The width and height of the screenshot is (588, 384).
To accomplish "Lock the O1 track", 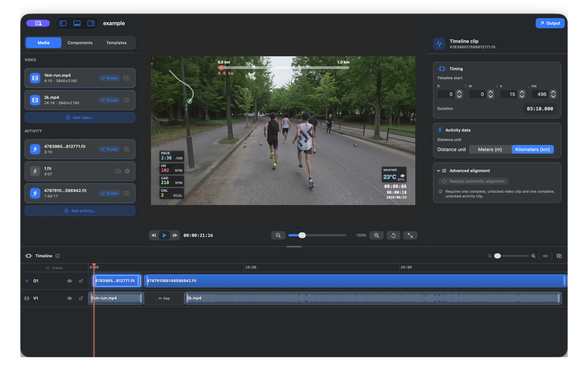I will (x=81, y=281).
